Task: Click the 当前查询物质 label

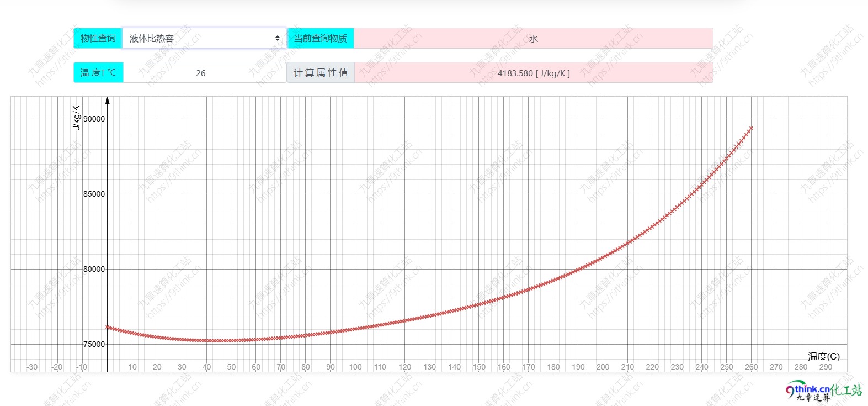Action: (x=321, y=38)
